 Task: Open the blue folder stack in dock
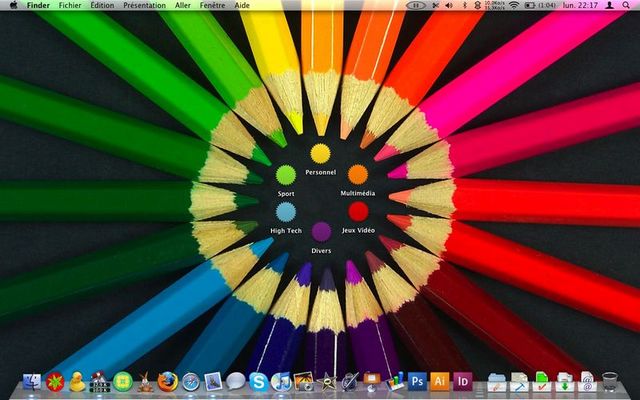click(497, 382)
